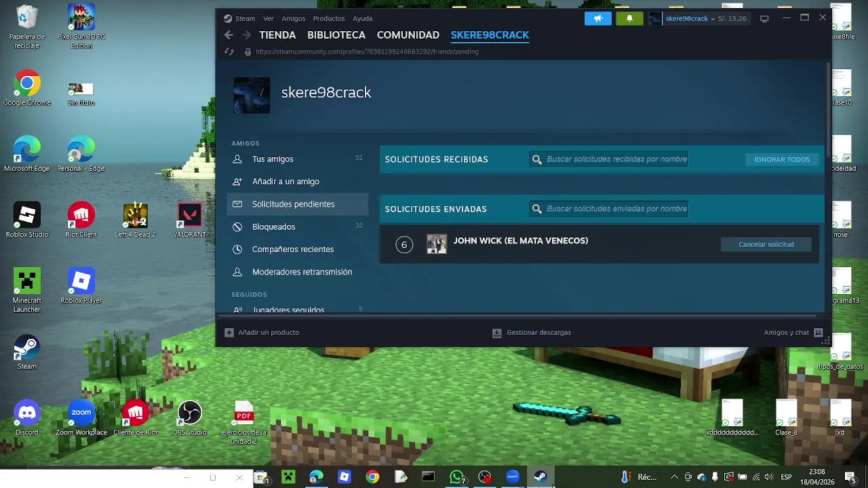Open Riot Client desktop shortcut
Viewport: 868px width, 488px height.
coord(81,220)
